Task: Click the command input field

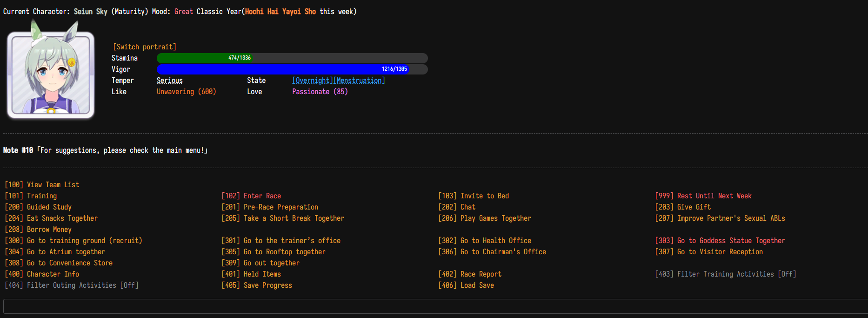Action: click(x=435, y=306)
